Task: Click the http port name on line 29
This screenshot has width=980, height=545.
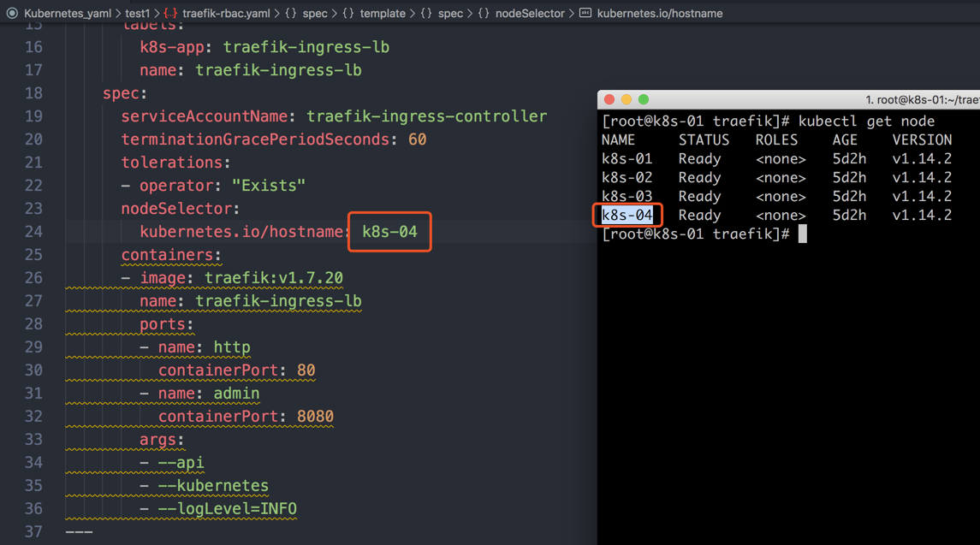Action: pos(232,347)
